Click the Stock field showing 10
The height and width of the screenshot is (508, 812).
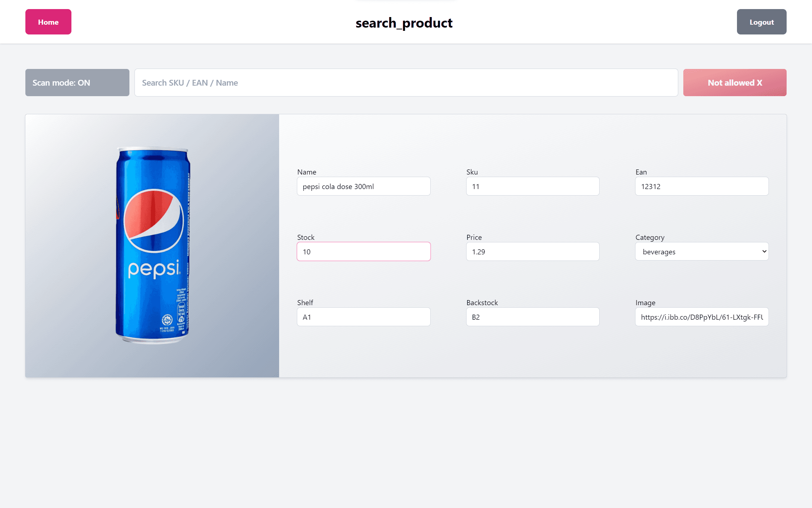click(364, 251)
